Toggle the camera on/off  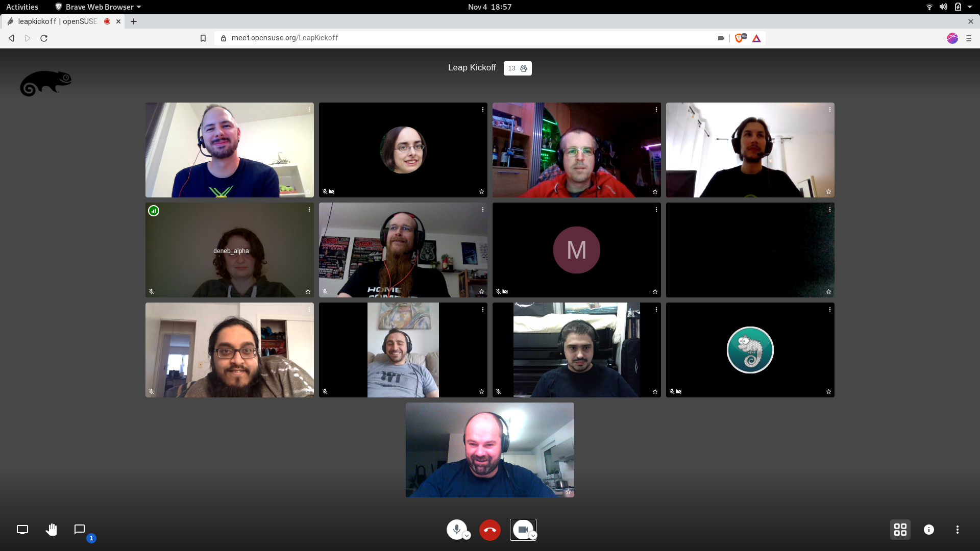(524, 530)
